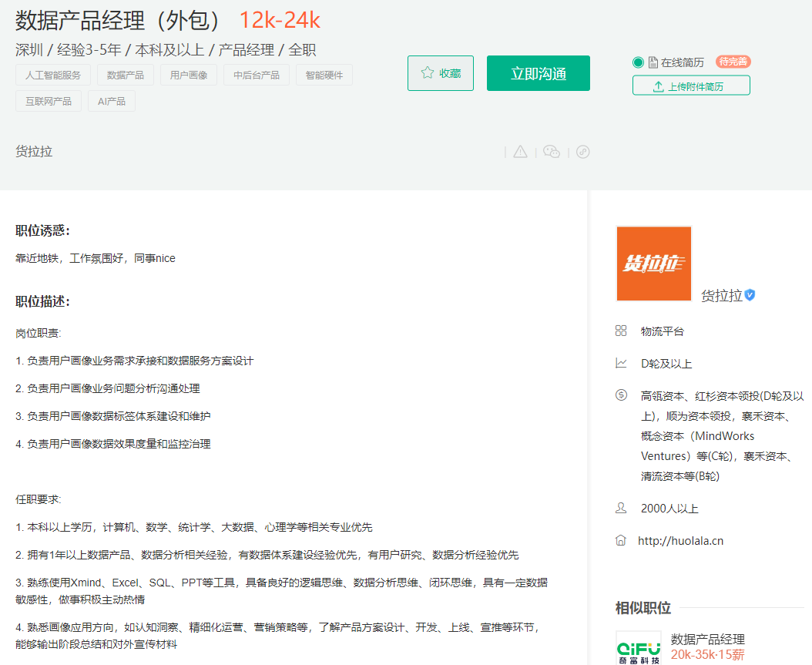Select the 在线简历 radio button
The image size is (812, 665).
(638, 62)
